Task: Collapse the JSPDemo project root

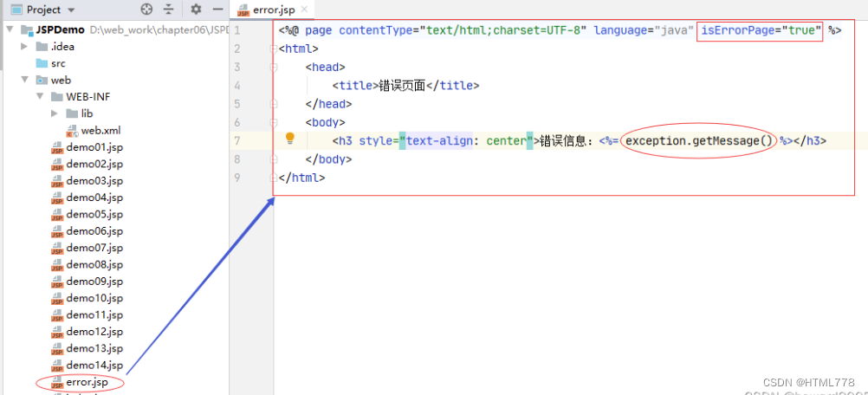Action: [10, 29]
